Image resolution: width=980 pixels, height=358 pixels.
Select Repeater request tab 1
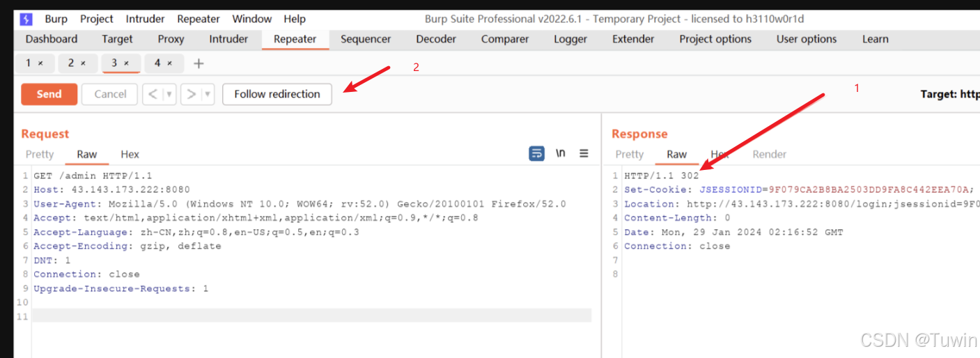(x=29, y=63)
